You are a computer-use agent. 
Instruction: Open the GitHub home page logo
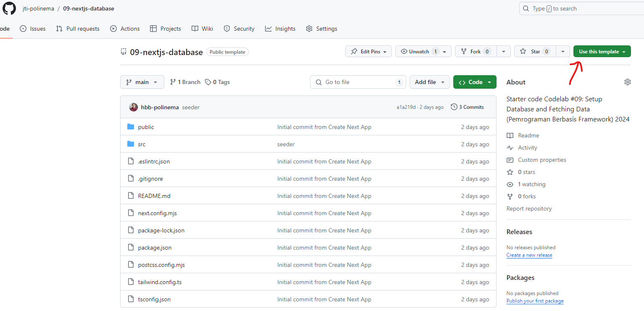(x=9, y=8)
